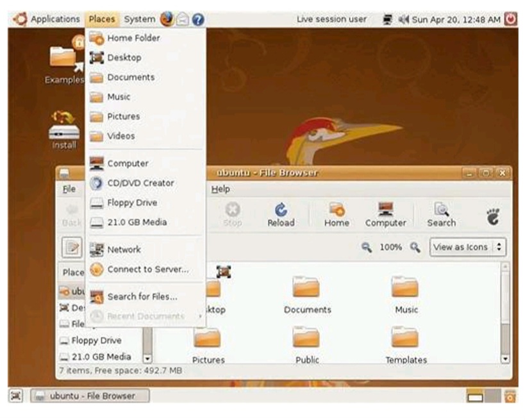This screenshot has width=525, height=420.
Task: Open CD/DVD Creator from Places menu
Action: [146, 183]
